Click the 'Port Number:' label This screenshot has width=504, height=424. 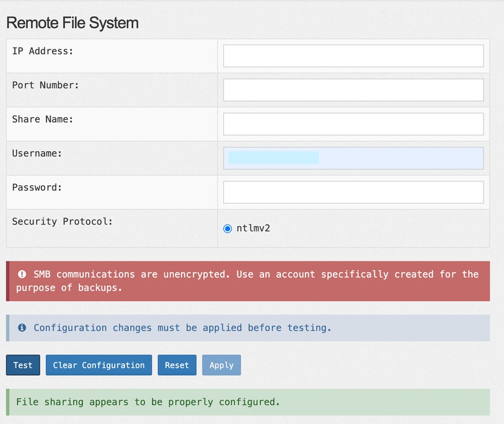[x=45, y=85]
